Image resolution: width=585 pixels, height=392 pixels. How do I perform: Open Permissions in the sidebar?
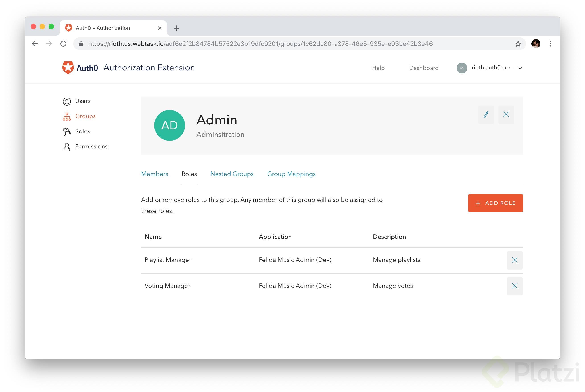tap(91, 147)
